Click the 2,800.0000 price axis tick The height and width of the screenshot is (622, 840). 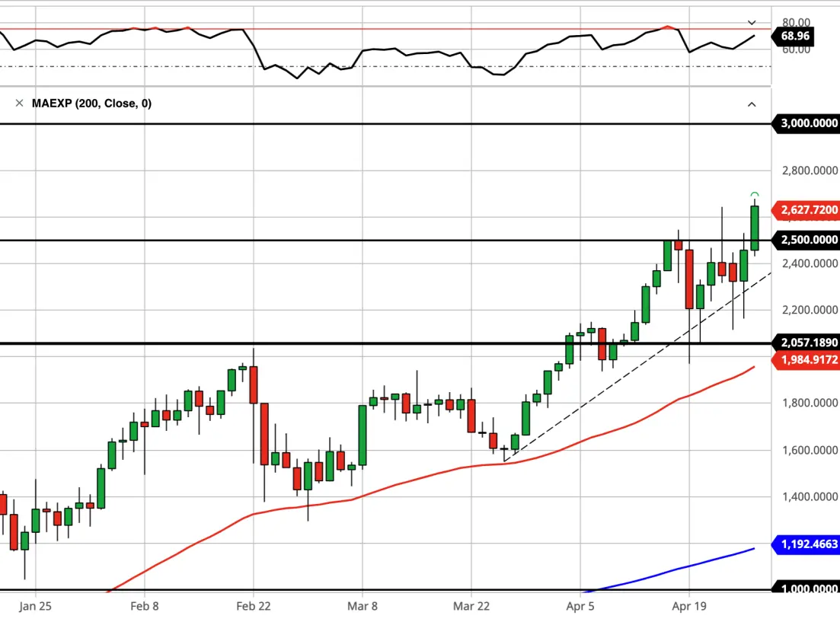pyautogui.click(x=810, y=171)
